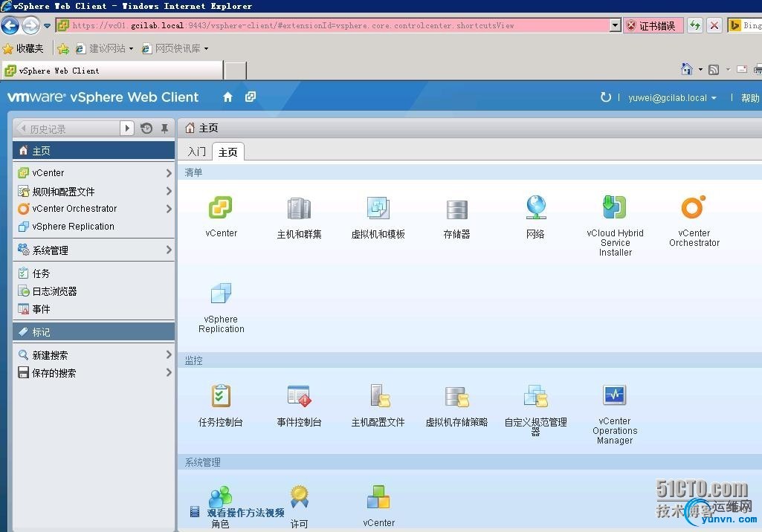Launch vCloud Hybrid Service Installer icon
The height and width of the screenshot is (532, 762).
pos(615,207)
